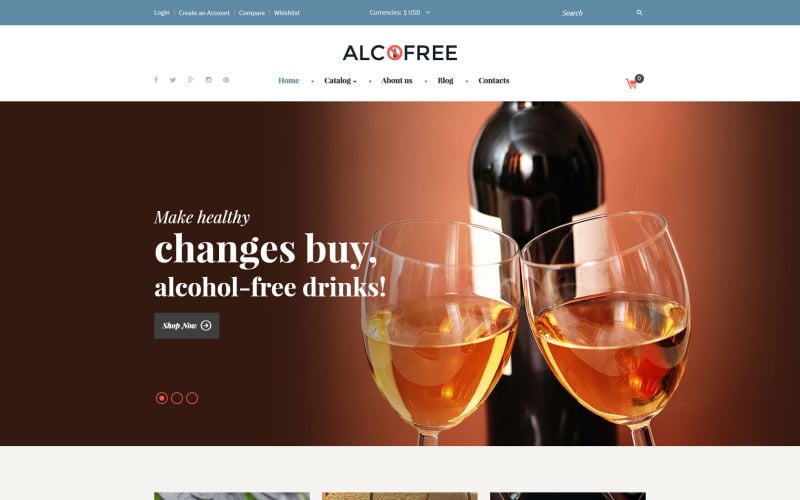Click the AlcoFree logo
The width and height of the screenshot is (800, 500).
point(400,53)
